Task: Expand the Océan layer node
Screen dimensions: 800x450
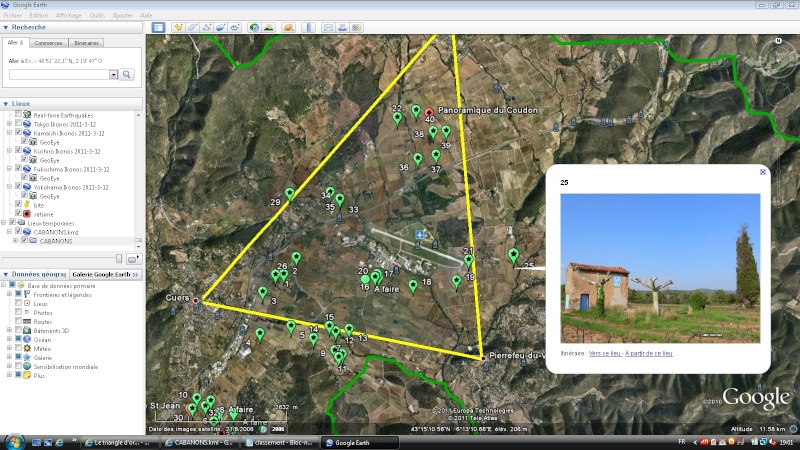Action: pos(9,339)
